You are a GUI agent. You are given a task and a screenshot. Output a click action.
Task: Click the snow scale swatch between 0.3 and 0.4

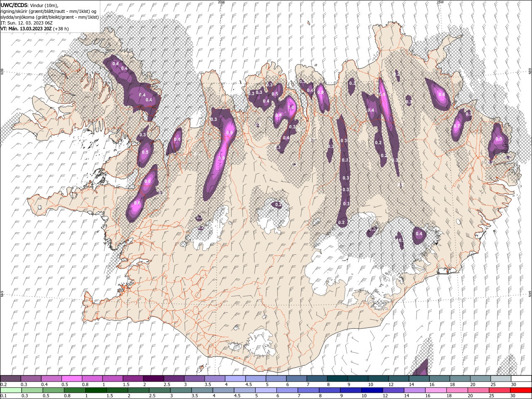coord(31,379)
